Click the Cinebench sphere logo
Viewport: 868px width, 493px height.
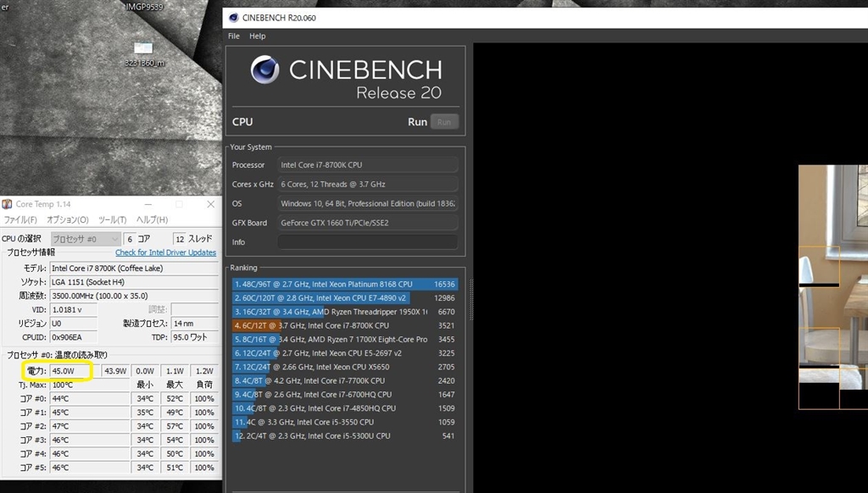click(x=264, y=69)
